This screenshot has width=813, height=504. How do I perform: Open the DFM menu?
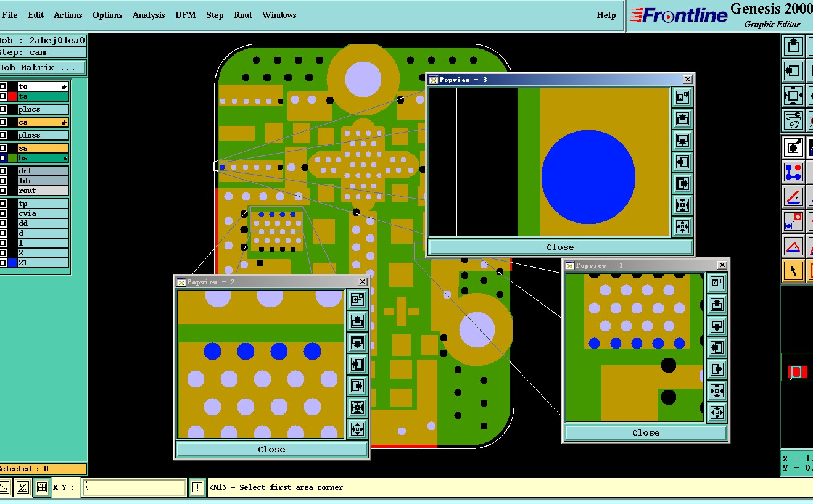pyautogui.click(x=186, y=15)
